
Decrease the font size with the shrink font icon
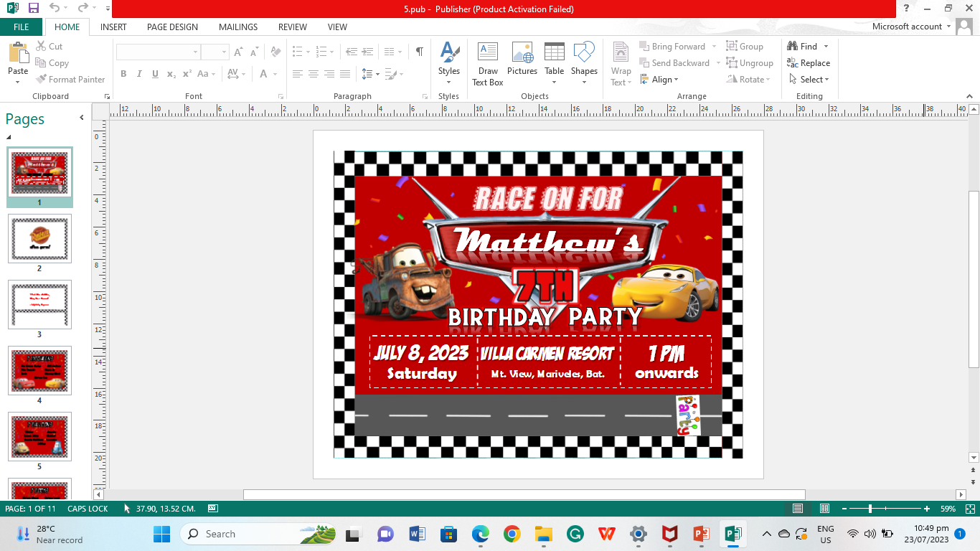[x=255, y=52]
